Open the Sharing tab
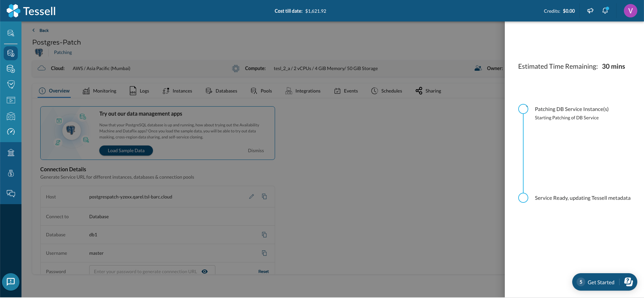 tap(428, 91)
